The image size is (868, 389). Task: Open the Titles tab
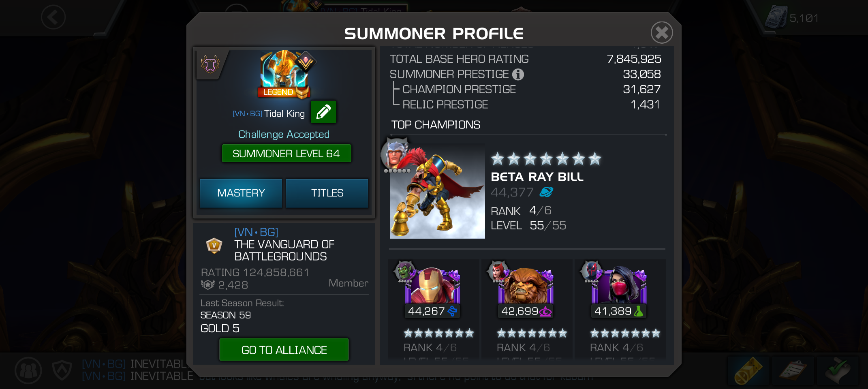click(327, 193)
